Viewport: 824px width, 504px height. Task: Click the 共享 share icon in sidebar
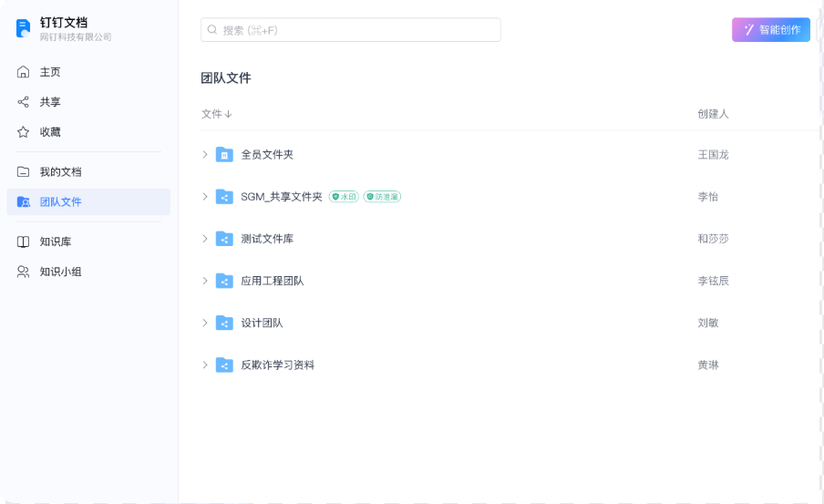(23, 102)
